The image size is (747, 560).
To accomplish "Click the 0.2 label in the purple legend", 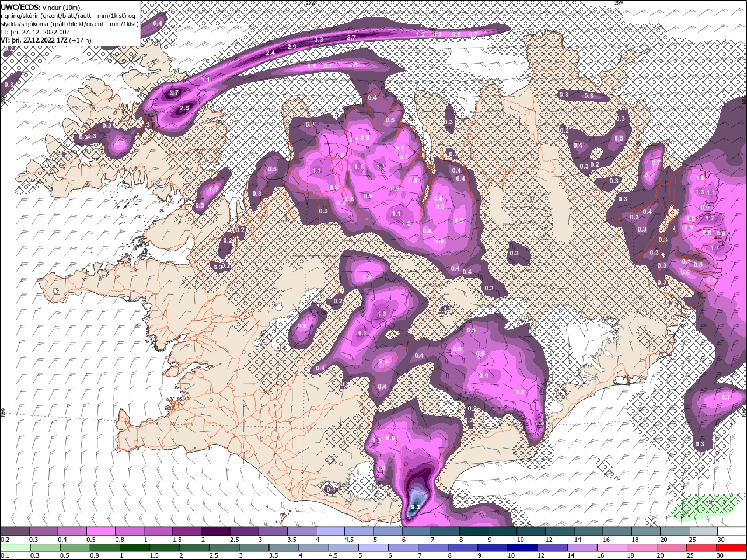I will pyautogui.click(x=5, y=540).
